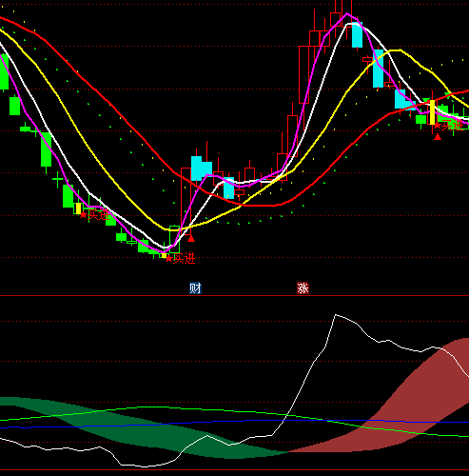The width and height of the screenshot is (469, 476).
Task: Click the cyan candle at the price peak
Action: 357,34
